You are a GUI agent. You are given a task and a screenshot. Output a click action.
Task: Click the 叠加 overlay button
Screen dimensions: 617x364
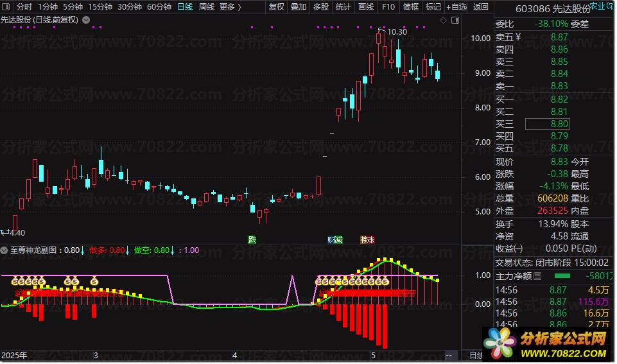(299, 6)
